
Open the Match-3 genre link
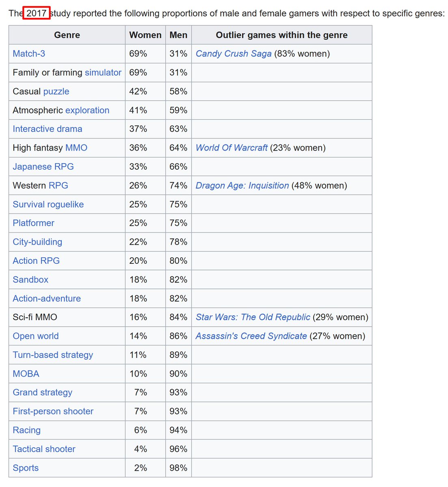coord(29,54)
